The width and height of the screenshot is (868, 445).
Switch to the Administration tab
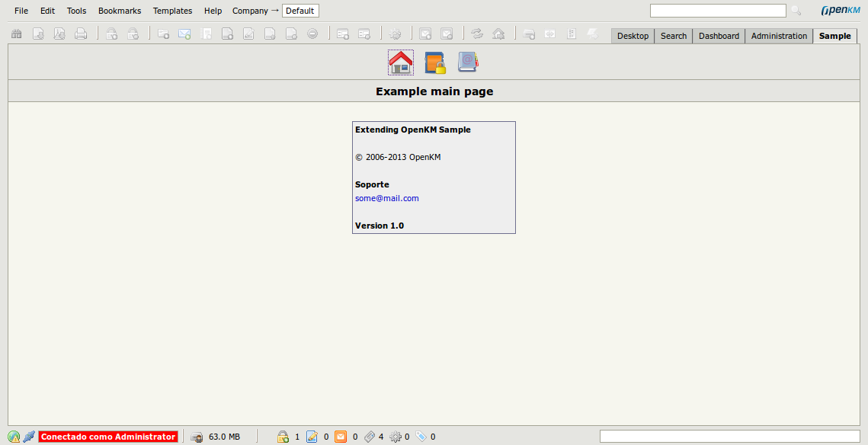pos(779,36)
